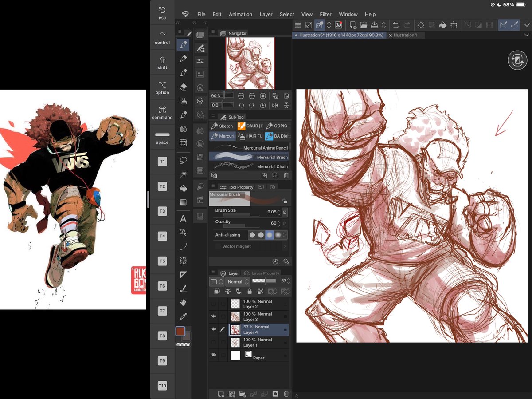Open the layer blending mode Normal dropdown

[x=238, y=281]
